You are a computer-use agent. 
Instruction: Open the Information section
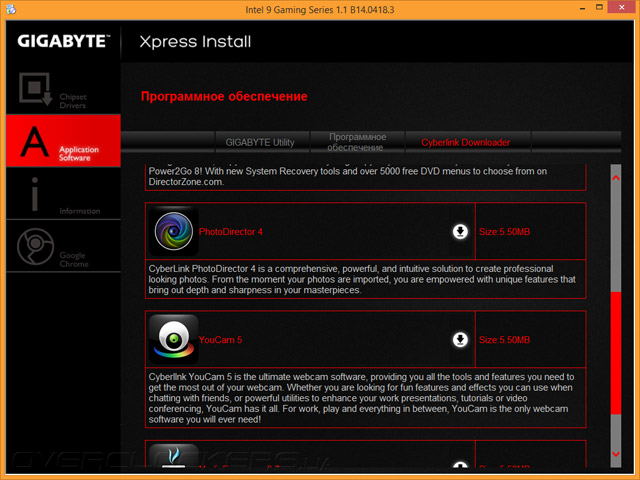(63, 193)
